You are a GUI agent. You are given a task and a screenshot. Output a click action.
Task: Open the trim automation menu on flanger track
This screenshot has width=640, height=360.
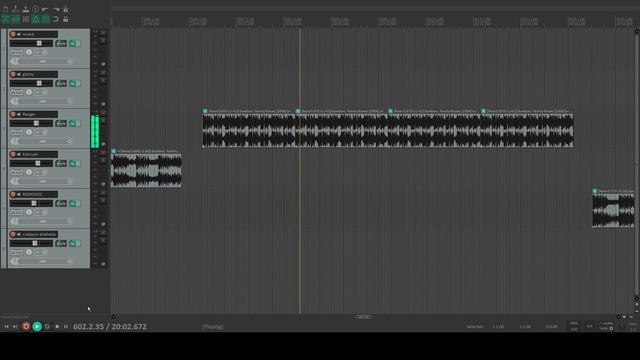coord(16,132)
